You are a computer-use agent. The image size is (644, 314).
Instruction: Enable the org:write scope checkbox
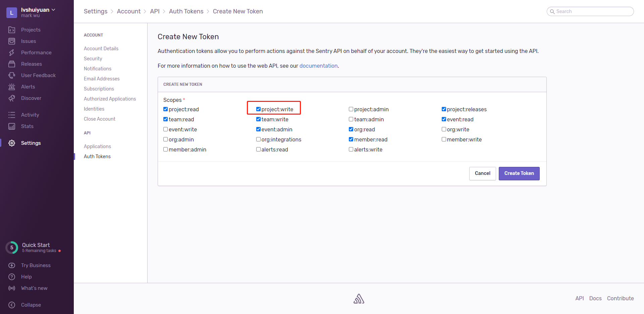tap(444, 129)
